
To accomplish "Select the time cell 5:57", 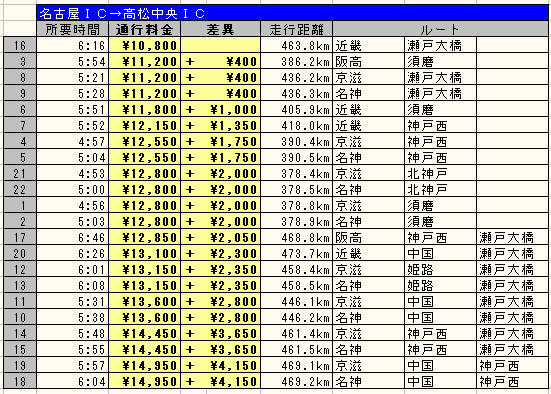I will tap(73, 365).
